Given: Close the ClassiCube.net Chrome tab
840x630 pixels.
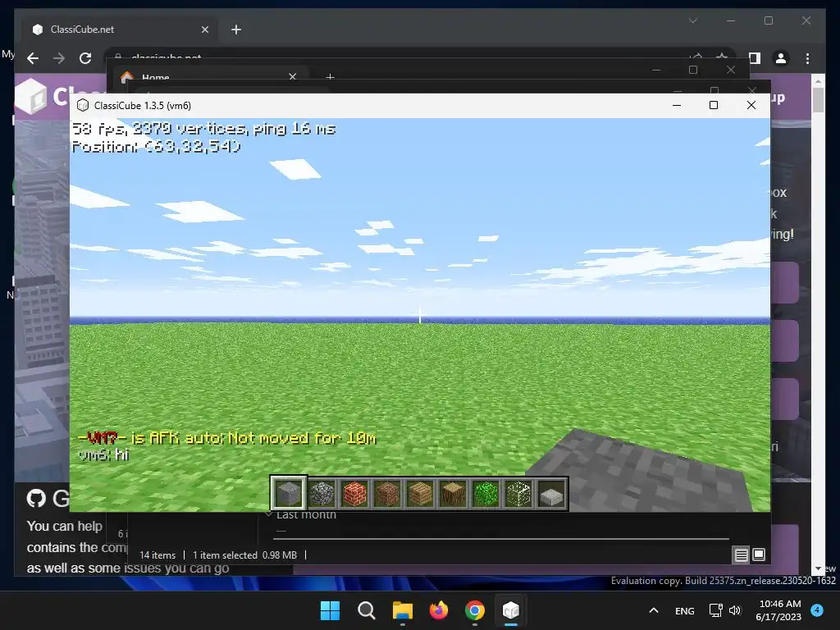Looking at the screenshot, I should (x=204, y=30).
